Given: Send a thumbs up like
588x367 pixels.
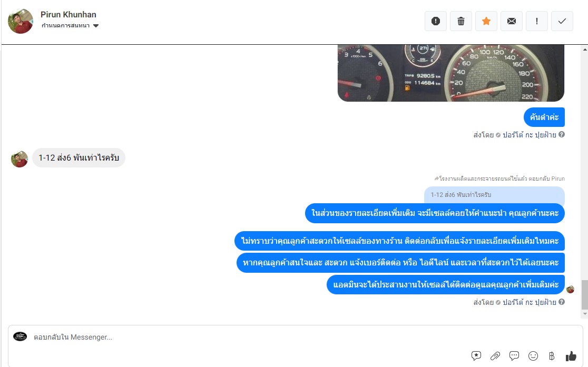Looking at the screenshot, I should pyautogui.click(x=571, y=356).
